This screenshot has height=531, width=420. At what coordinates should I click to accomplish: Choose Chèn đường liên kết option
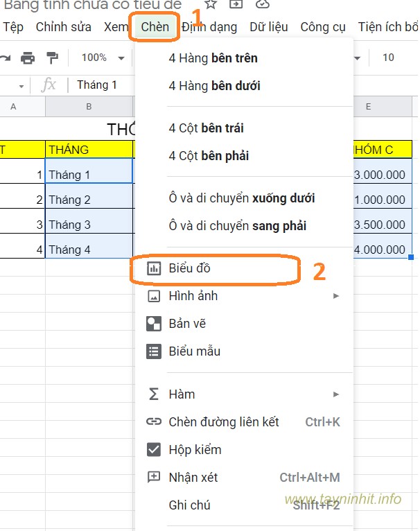pyautogui.click(x=223, y=422)
